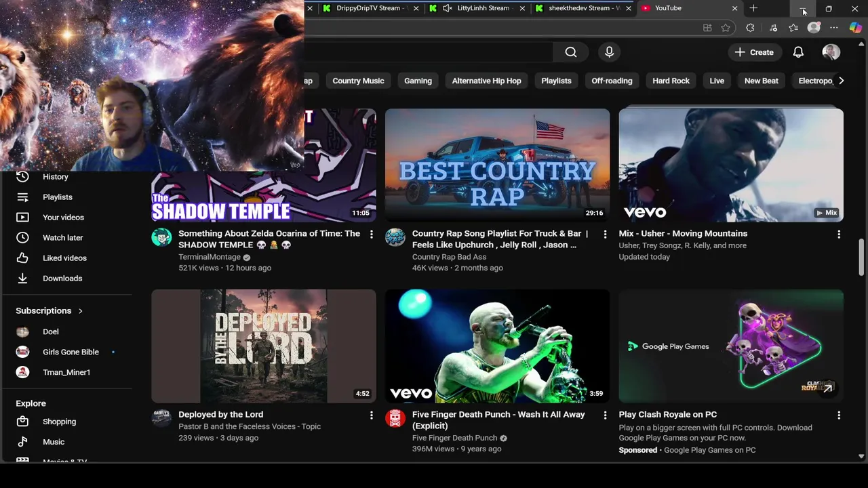Filter by Country Music chip

pos(358,81)
